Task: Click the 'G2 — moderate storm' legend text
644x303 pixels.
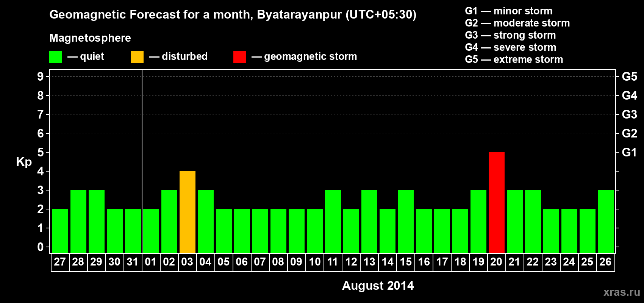Action: tap(517, 23)
